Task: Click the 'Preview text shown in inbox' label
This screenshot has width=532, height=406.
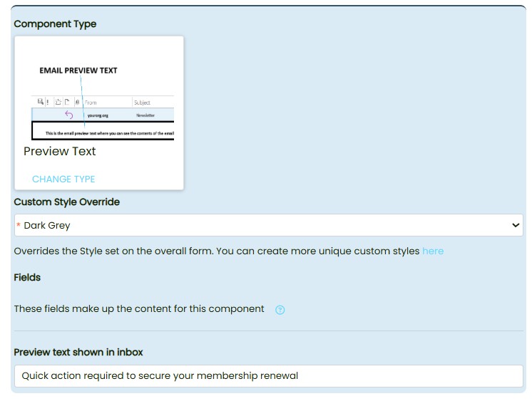Action: pos(78,353)
